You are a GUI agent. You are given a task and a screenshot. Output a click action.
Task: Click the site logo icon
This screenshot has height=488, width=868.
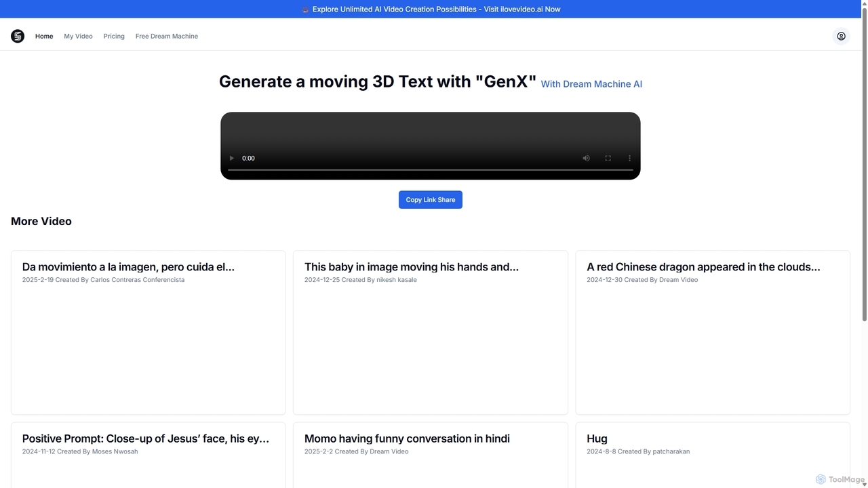click(18, 36)
